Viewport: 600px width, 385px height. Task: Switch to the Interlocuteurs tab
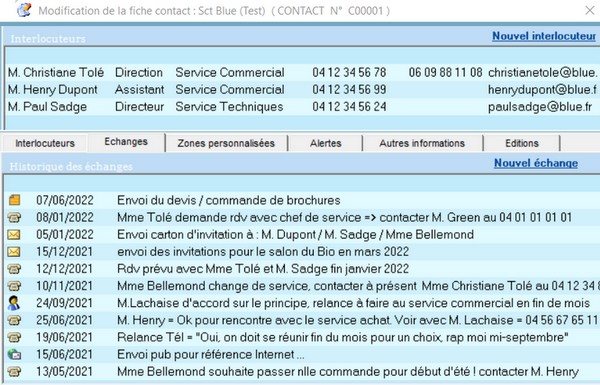[45, 143]
